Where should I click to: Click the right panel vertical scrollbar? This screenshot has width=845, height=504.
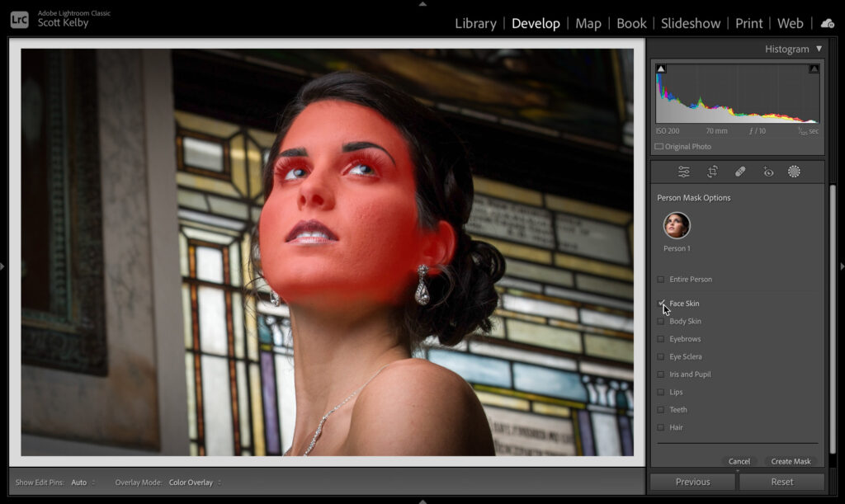pos(833,318)
